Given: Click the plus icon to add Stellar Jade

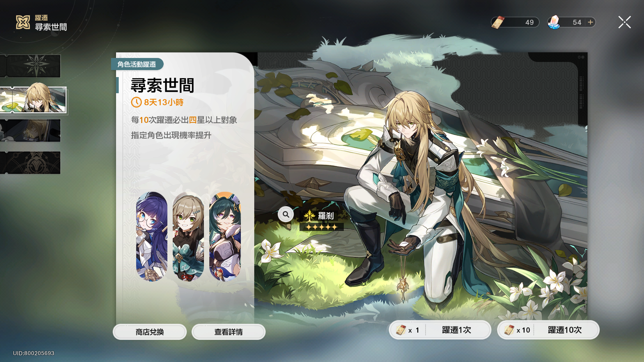Looking at the screenshot, I should 590,22.
